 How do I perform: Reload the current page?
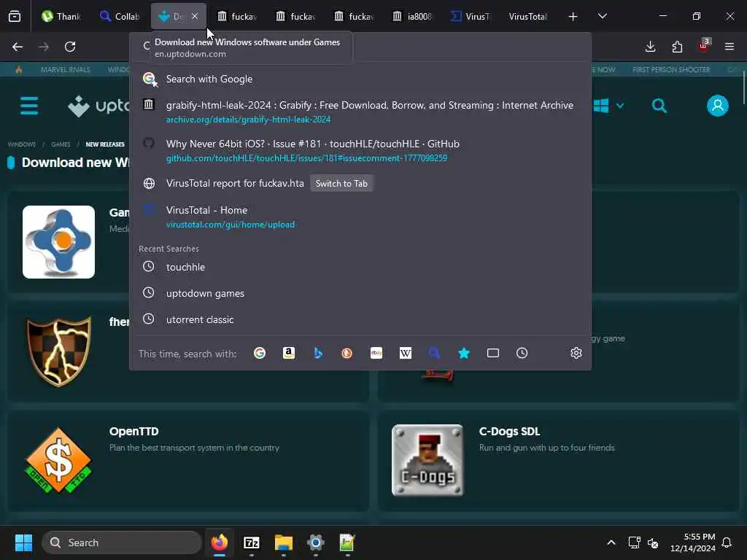70,47
